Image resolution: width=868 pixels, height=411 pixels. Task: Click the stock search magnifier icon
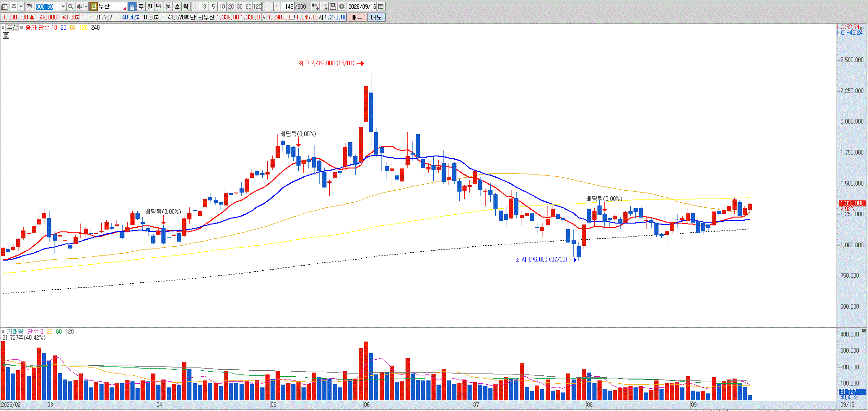(71, 6)
